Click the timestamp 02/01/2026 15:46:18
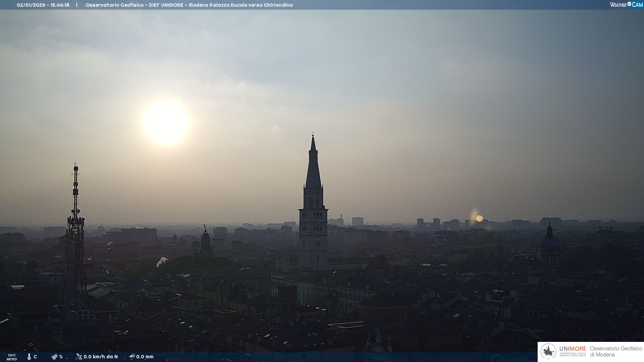The height and width of the screenshot is (362, 644). (43, 5)
